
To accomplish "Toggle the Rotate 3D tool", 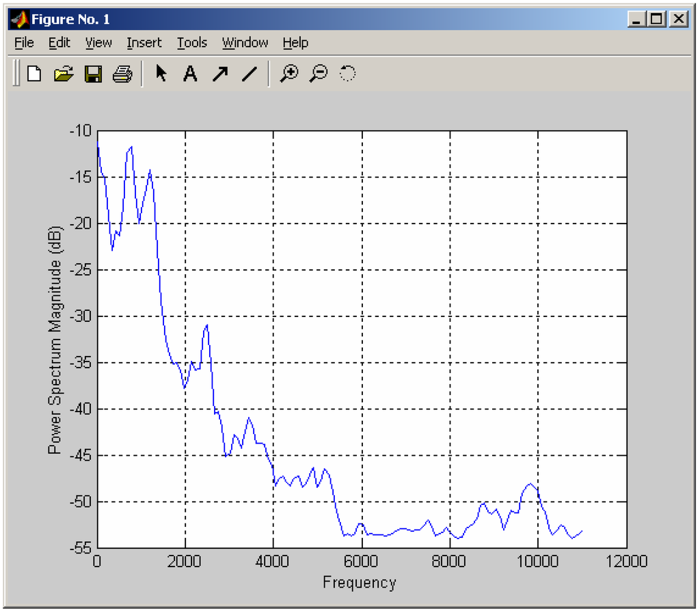I will click(347, 73).
